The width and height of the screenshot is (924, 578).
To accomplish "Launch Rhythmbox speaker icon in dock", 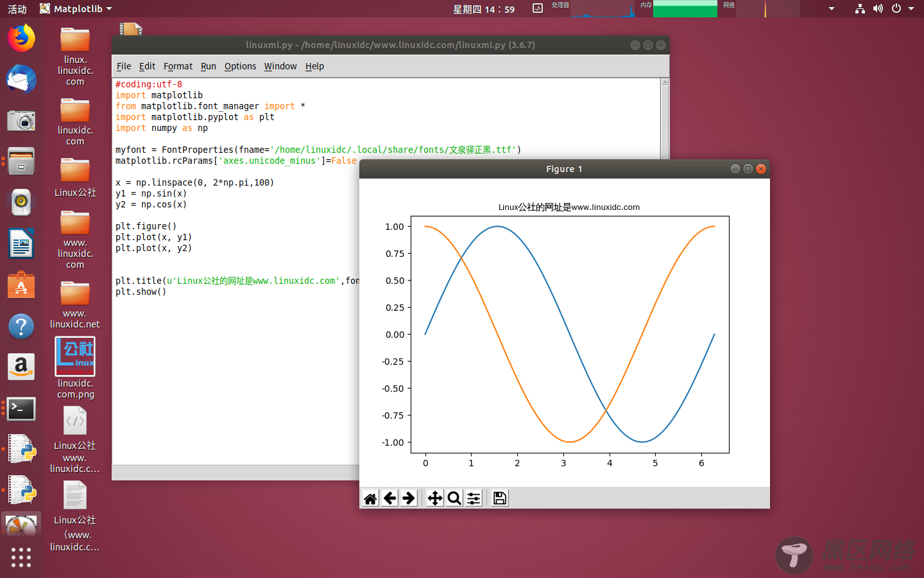I will coord(21,202).
